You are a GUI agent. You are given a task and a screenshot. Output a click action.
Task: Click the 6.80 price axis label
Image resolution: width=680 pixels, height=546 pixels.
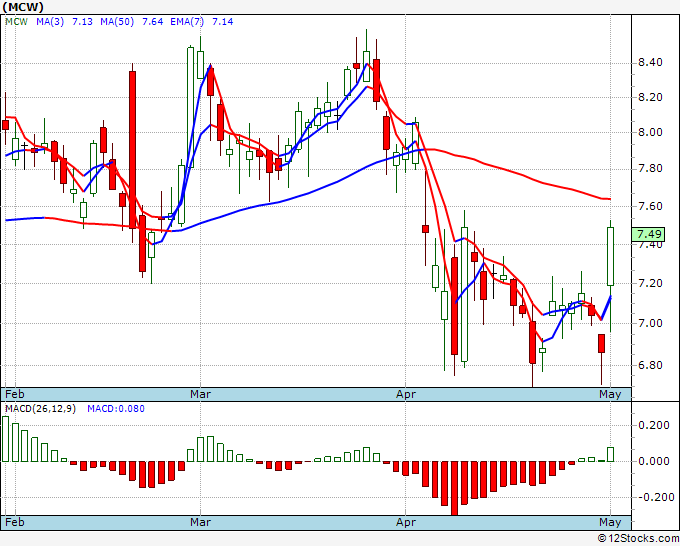(651, 365)
